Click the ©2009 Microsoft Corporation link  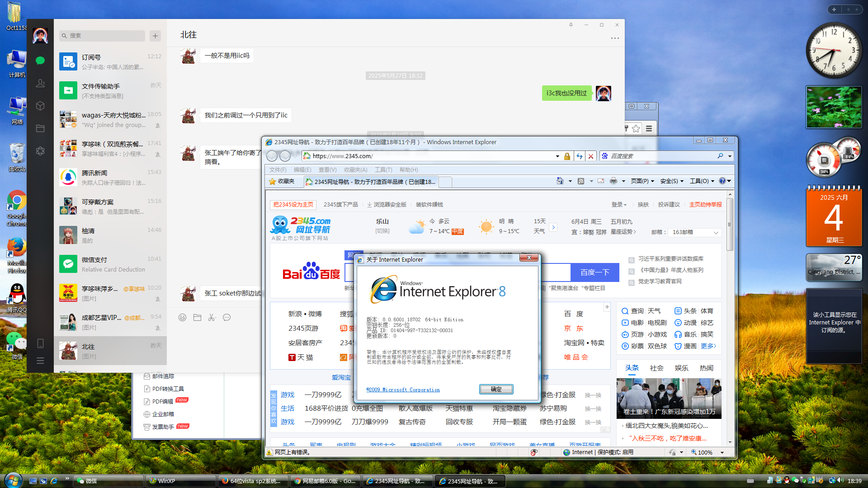tap(403, 389)
